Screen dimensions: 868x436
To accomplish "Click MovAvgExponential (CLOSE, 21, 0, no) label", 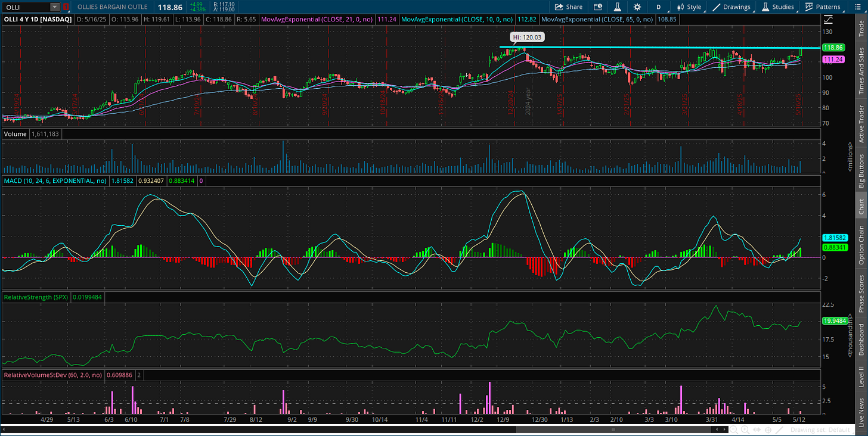I will (x=317, y=19).
